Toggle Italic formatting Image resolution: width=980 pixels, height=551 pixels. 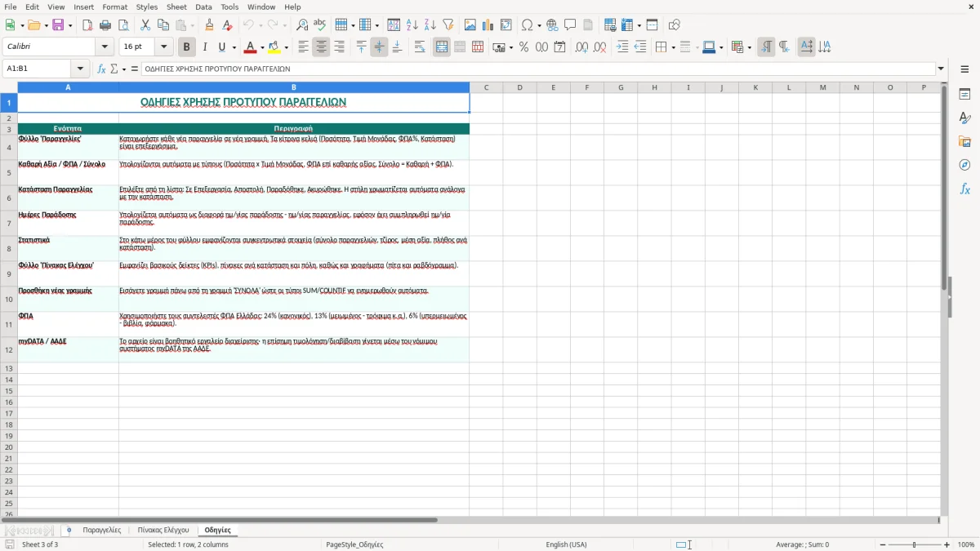204,47
